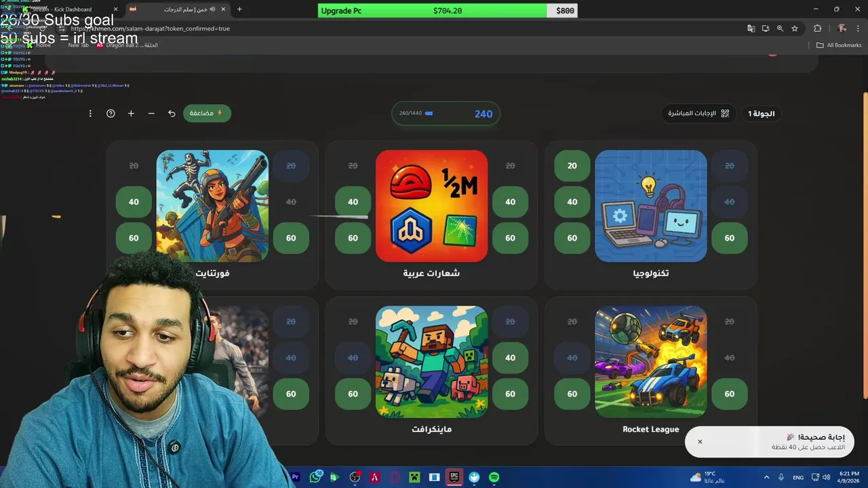The image size is (868, 488).
Task: Pick 20 left of the تكنولوجيا image
Action: pyautogui.click(x=572, y=166)
